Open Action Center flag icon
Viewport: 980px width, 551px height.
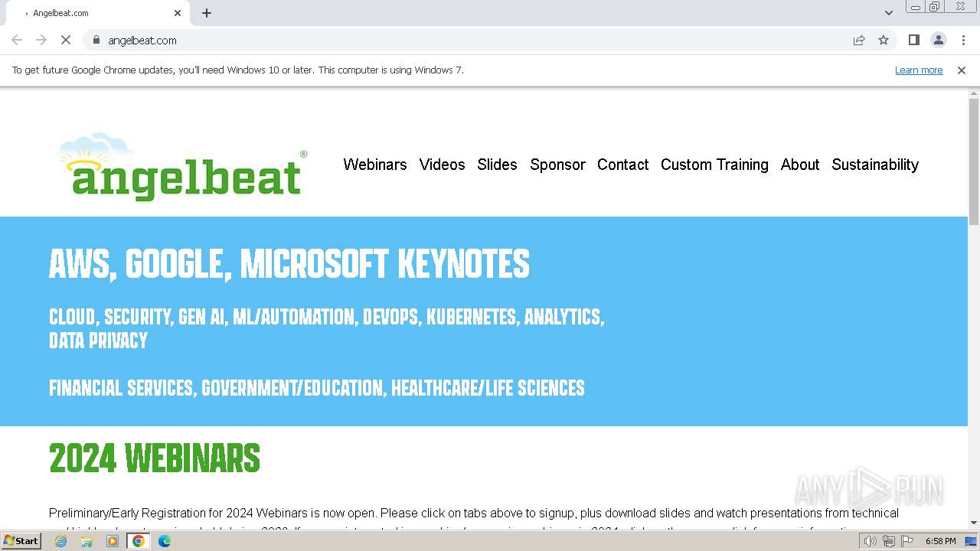point(907,541)
